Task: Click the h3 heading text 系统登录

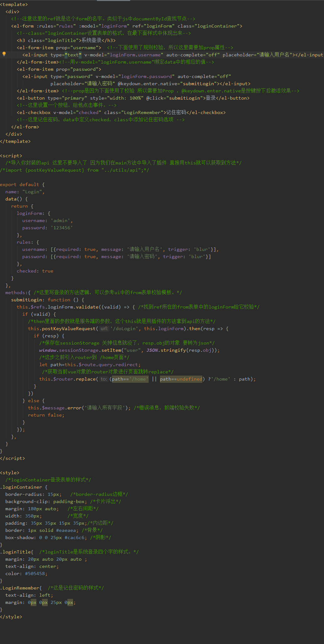Action: (x=92, y=40)
